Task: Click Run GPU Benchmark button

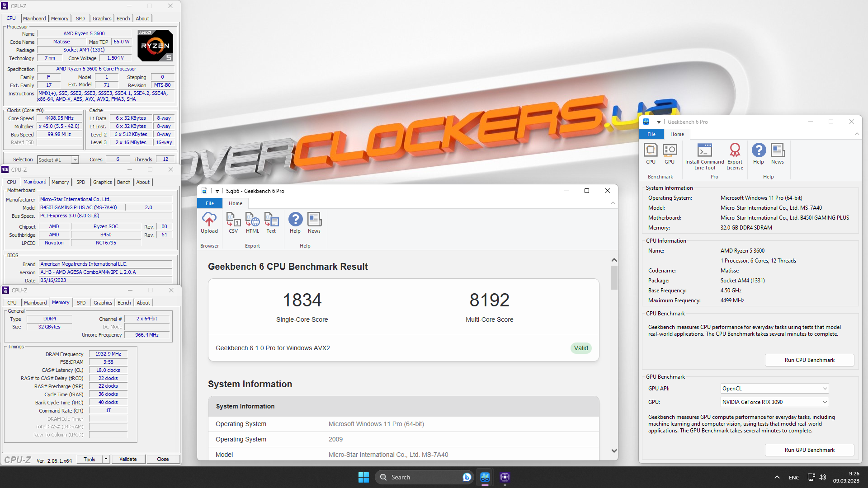Action: tap(809, 450)
